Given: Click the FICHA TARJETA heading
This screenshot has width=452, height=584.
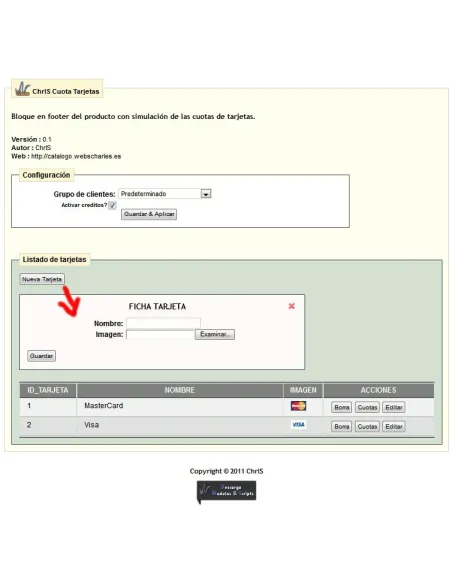Looking at the screenshot, I should pos(157,307).
